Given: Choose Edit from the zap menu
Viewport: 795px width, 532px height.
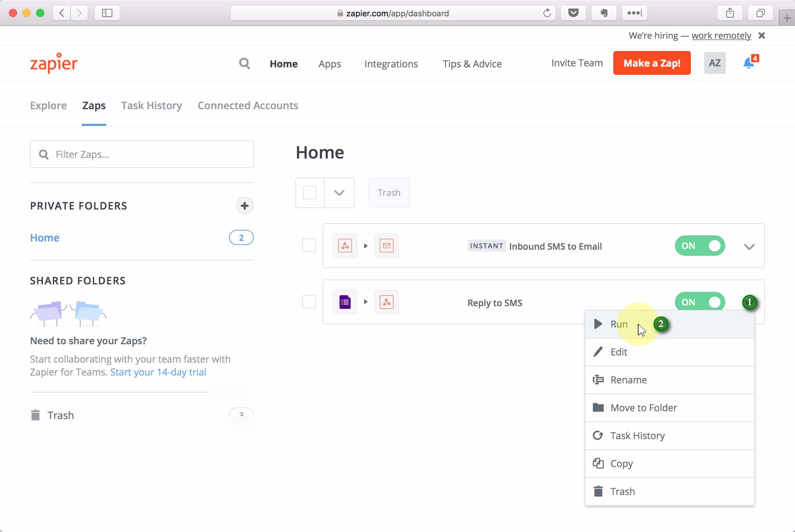Looking at the screenshot, I should pyautogui.click(x=669, y=352).
